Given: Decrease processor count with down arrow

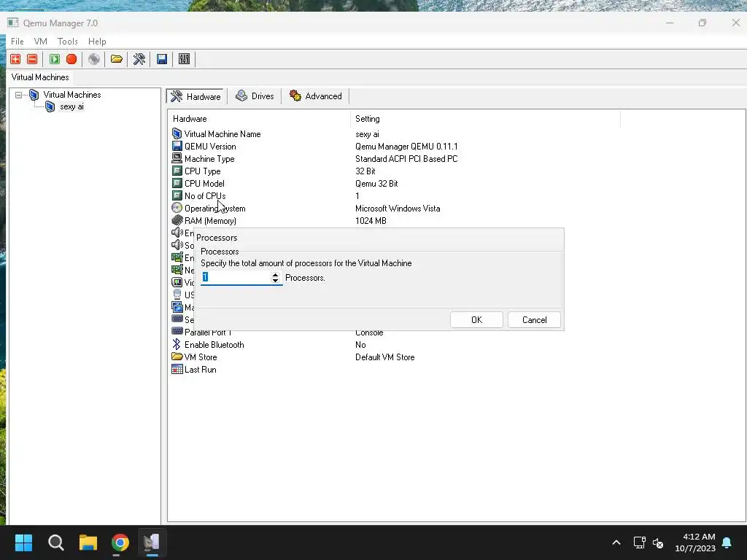Looking at the screenshot, I should [x=275, y=281].
